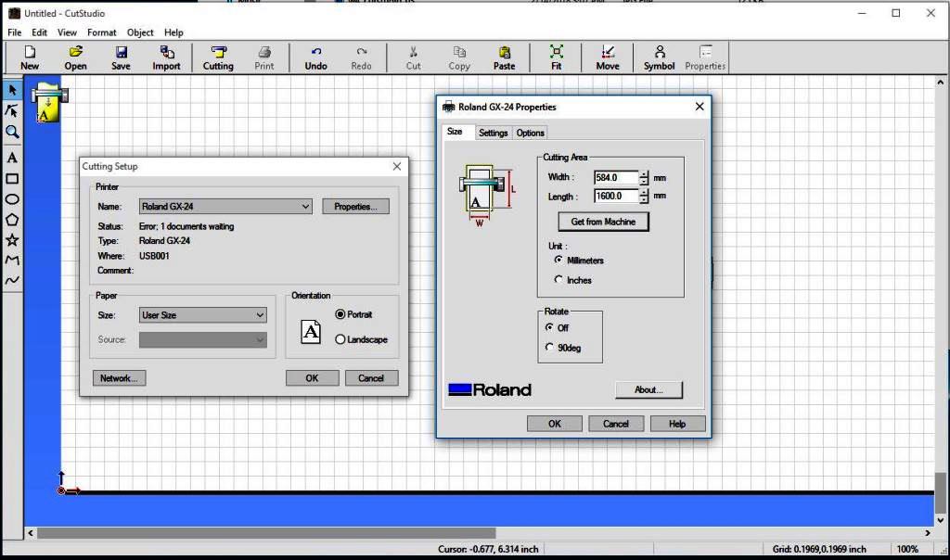
Task: Paste from clipboard using Paste icon
Action: coord(504,58)
